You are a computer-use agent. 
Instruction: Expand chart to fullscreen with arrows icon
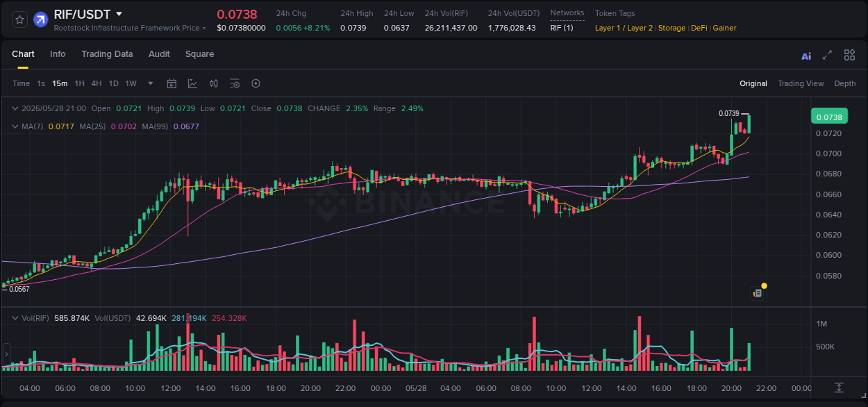827,55
